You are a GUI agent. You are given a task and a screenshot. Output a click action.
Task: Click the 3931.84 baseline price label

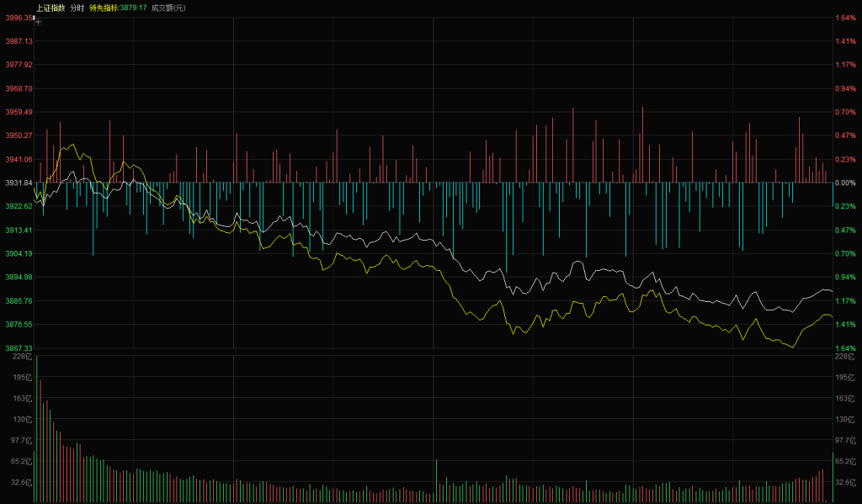pyautogui.click(x=19, y=183)
